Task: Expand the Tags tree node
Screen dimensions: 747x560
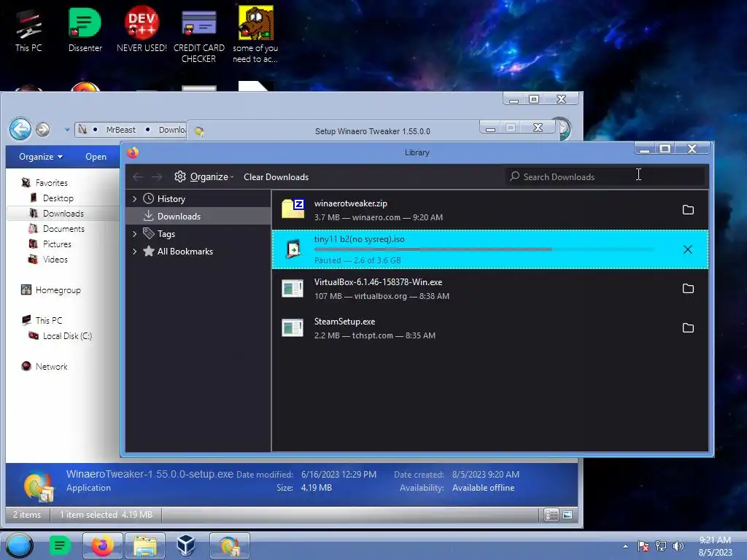Action: [x=134, y=234]
